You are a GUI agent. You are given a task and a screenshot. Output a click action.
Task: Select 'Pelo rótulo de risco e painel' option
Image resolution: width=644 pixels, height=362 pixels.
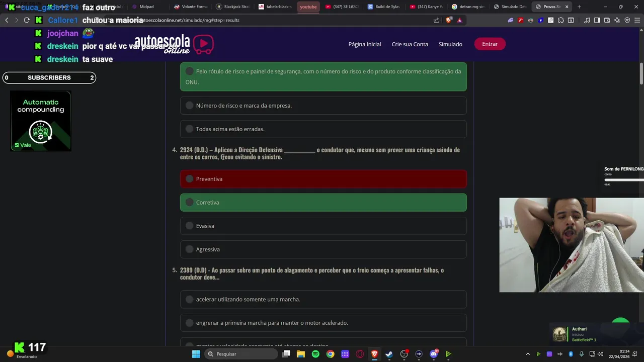[323, 76]
